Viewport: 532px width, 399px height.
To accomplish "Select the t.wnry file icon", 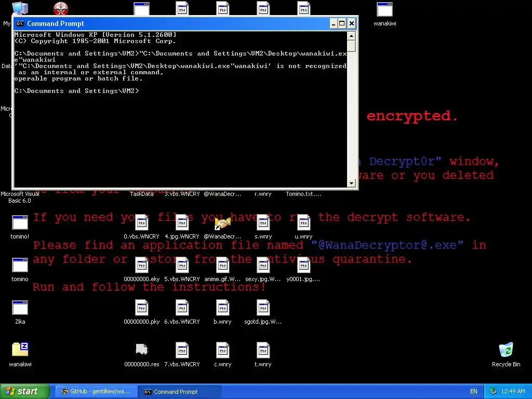I will (263, 350).
